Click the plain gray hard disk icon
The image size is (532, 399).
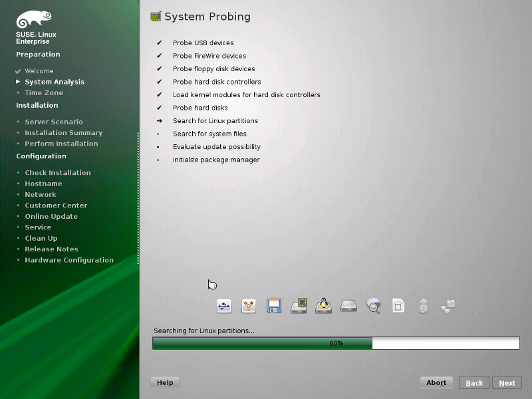coord(349,306)
